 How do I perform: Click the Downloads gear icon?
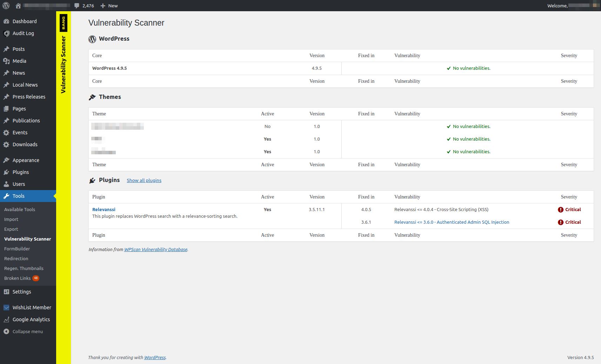(6, 144)
